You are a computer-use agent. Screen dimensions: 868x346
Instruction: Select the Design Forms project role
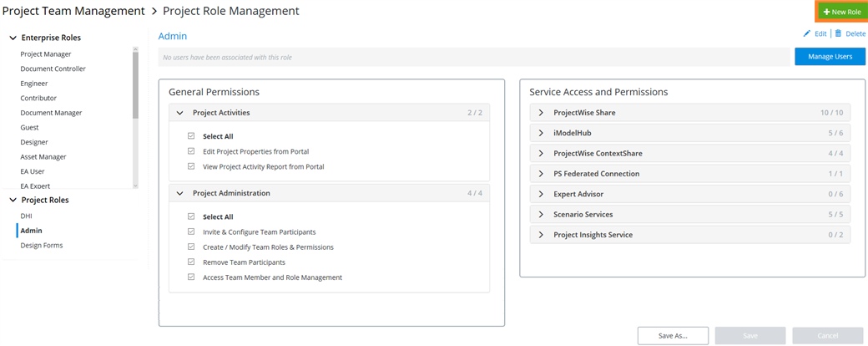42,246
